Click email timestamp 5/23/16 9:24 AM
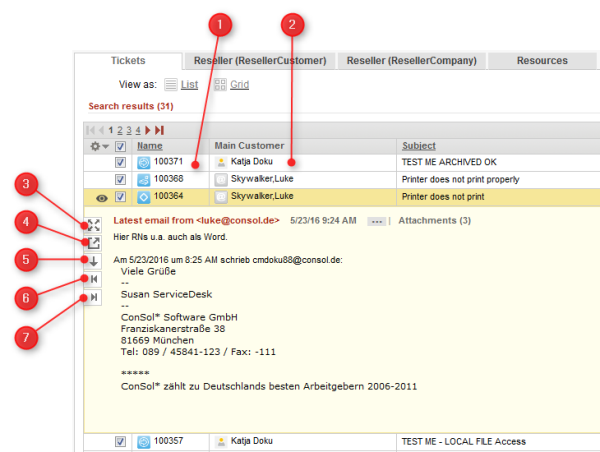 (323, 220)
